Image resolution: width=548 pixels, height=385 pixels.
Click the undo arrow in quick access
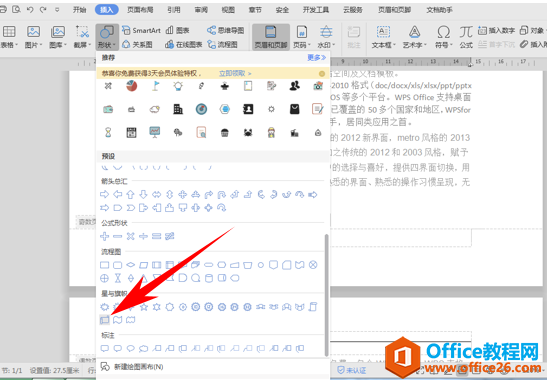(30, 10)
